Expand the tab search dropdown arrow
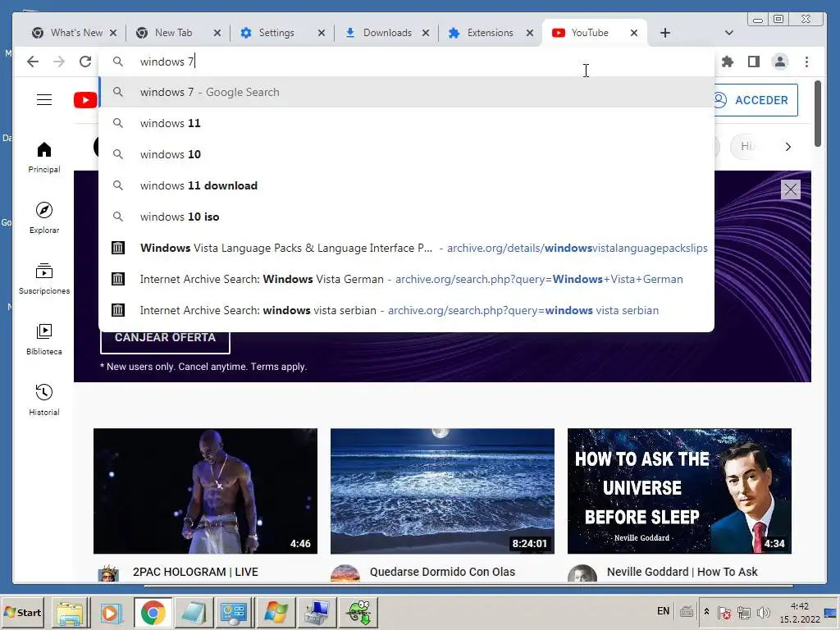This screenshot has width=840, height=630. tap(728, 33)
